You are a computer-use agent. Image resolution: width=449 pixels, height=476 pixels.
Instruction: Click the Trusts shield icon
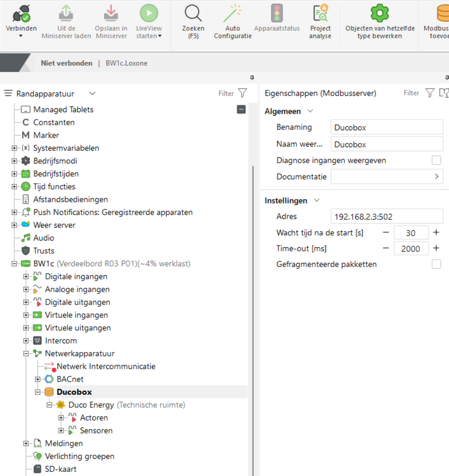(26, 251)
